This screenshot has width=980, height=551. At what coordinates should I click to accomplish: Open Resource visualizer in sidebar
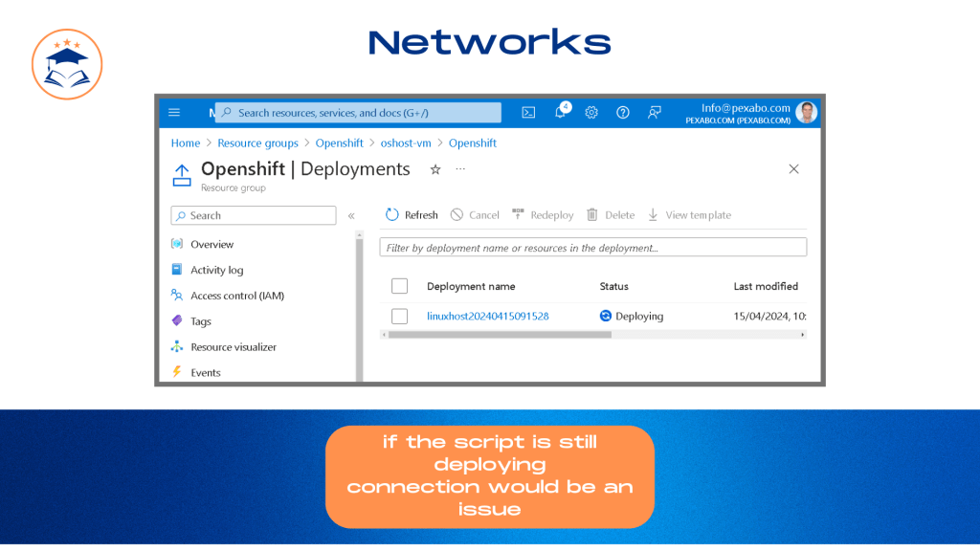(x=234, y=346)
